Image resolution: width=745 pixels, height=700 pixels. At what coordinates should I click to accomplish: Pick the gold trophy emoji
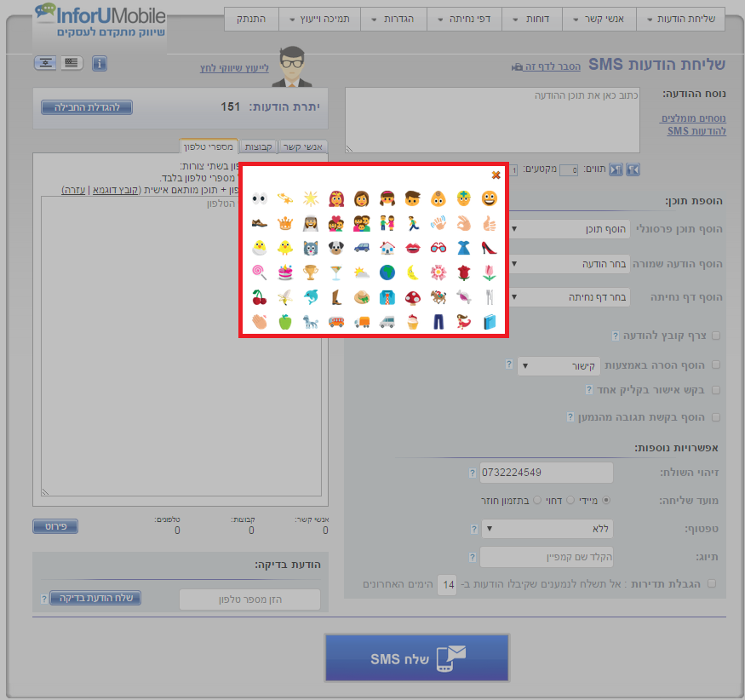click(311, 273)
